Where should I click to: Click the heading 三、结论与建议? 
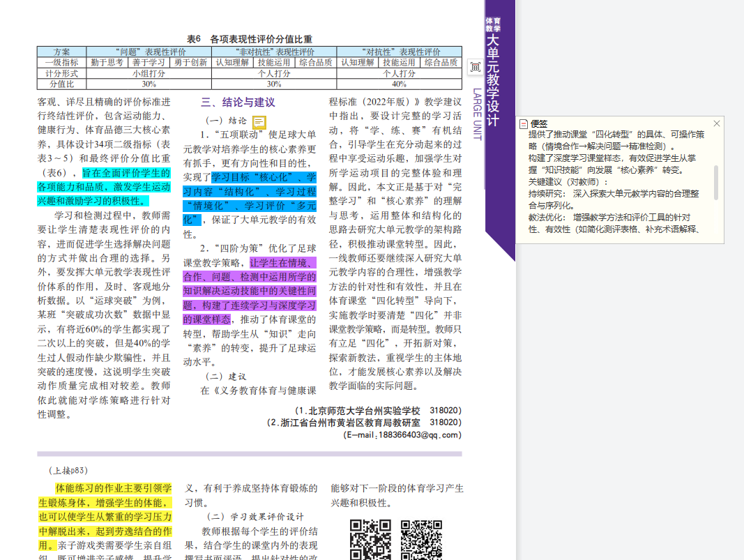(x=238, y=102)
